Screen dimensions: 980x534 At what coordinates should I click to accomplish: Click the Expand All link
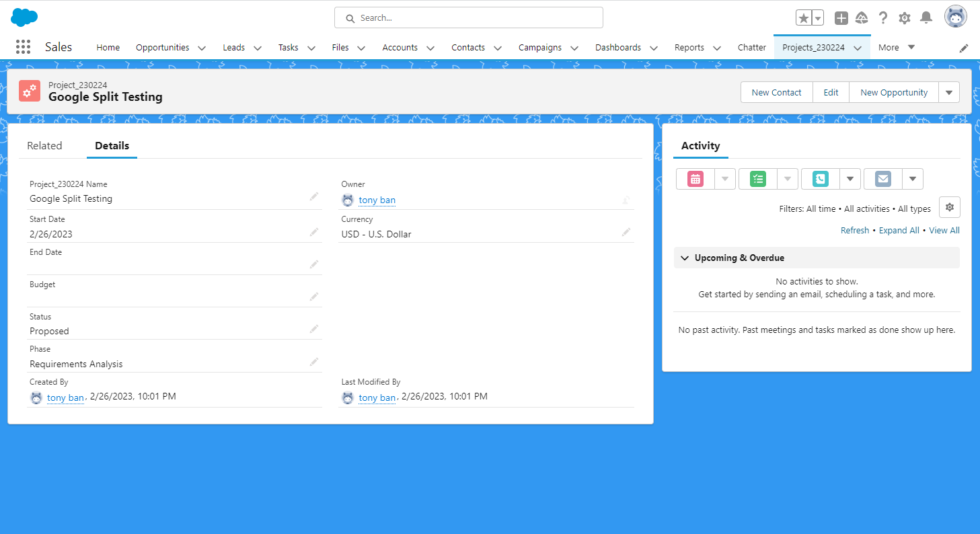coord(899,230)
